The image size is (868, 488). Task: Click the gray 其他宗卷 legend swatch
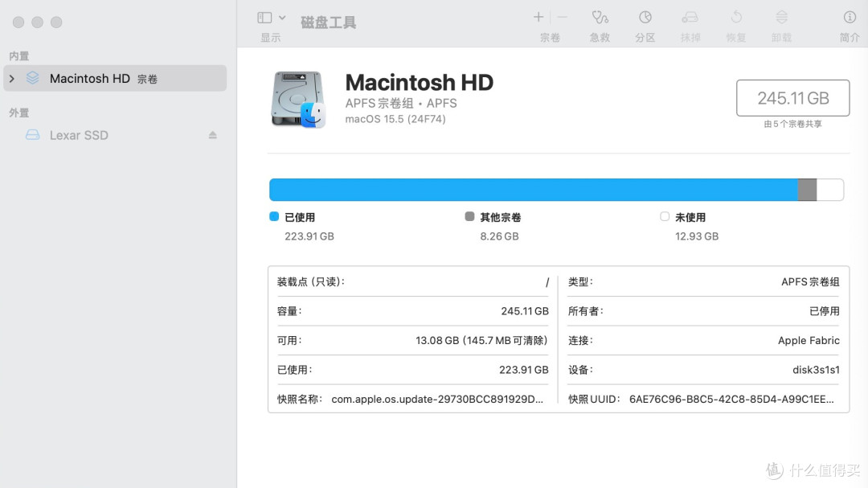point(469,216)
